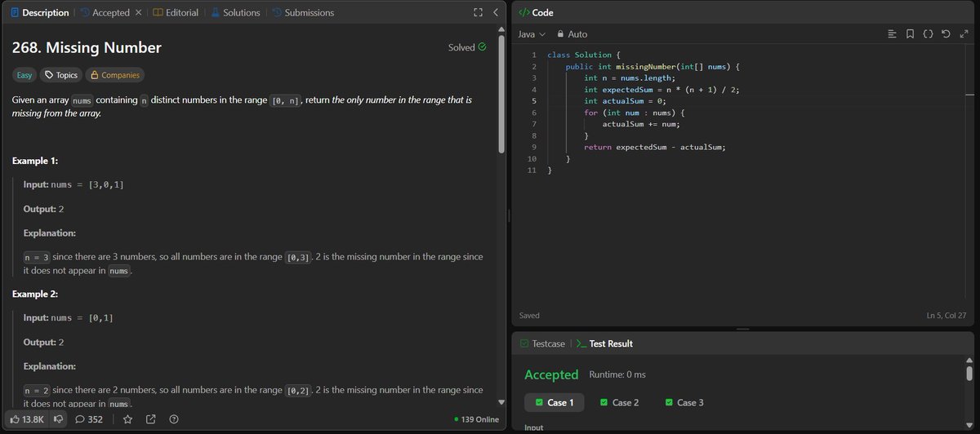Click the 'Runtime: 0 ms' text

click(x=617, y=374)
